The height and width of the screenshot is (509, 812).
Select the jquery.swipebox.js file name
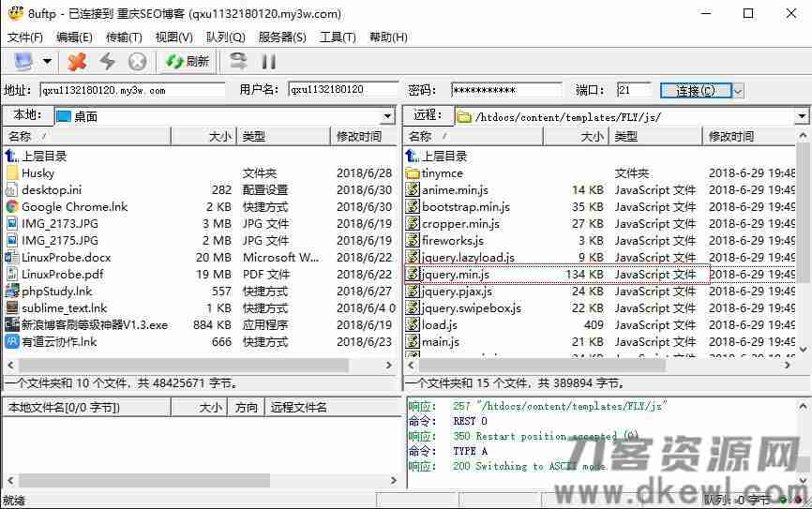click(x=472, y=308)
